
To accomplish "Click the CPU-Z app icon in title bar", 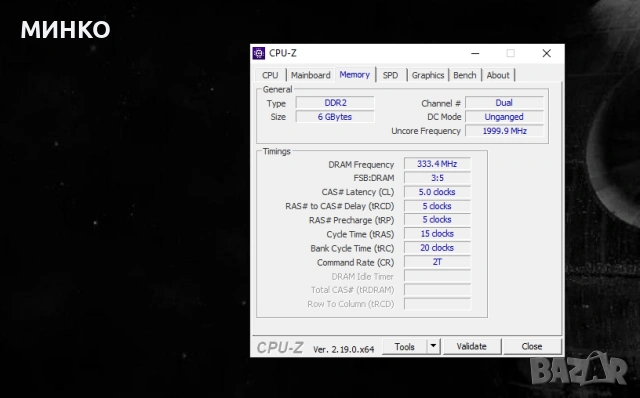I will (258, 53).
